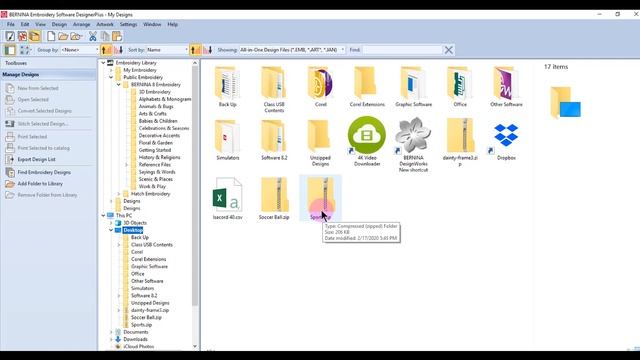Open the Arrange menu

[x=82, y=24]
